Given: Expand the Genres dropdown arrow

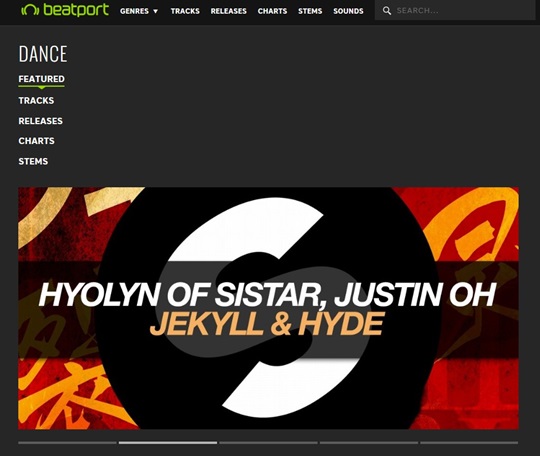Looking at the screenshot, I should tap(156, 11).
